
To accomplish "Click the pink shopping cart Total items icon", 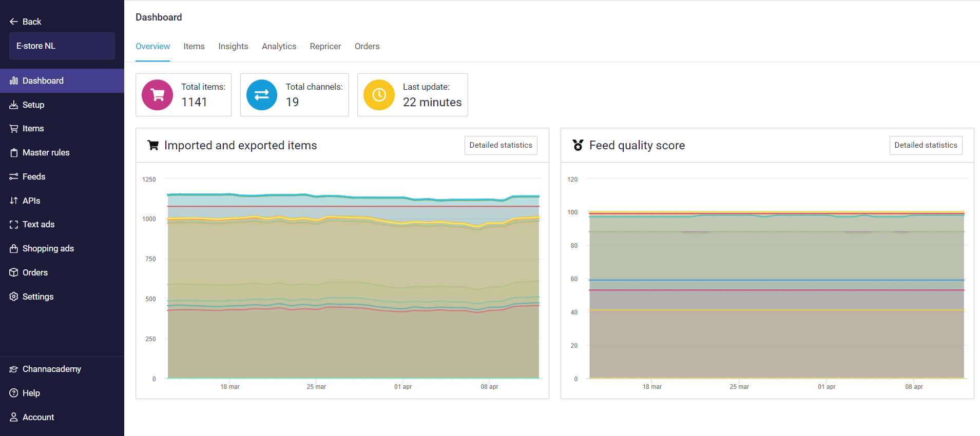I will click(x=157, y=95).
